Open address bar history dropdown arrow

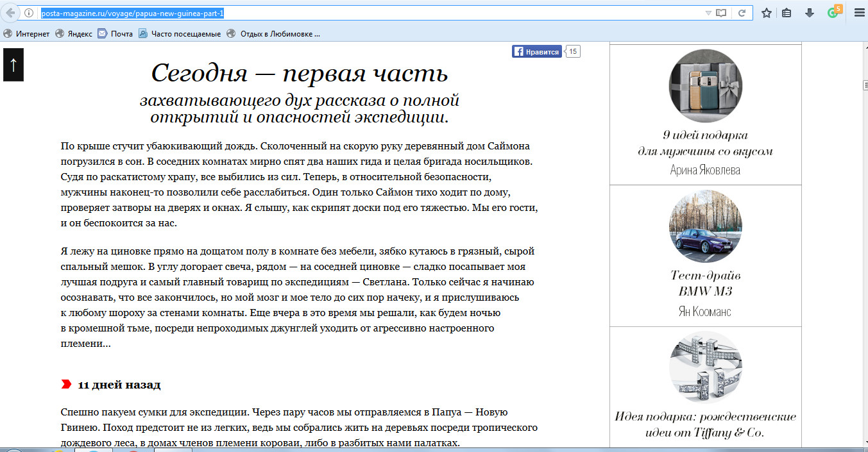708,13
